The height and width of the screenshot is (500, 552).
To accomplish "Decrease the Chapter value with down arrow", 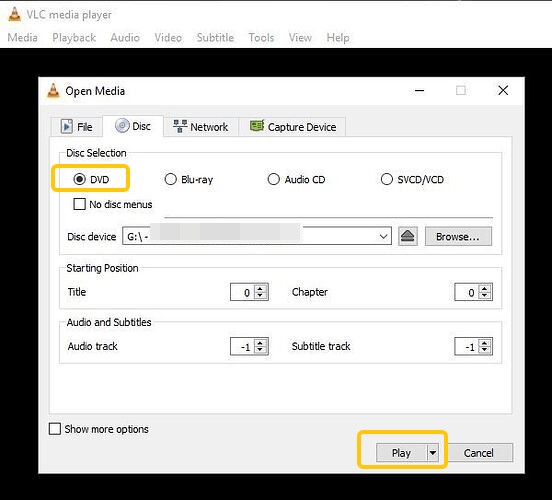I will point(485,295).
